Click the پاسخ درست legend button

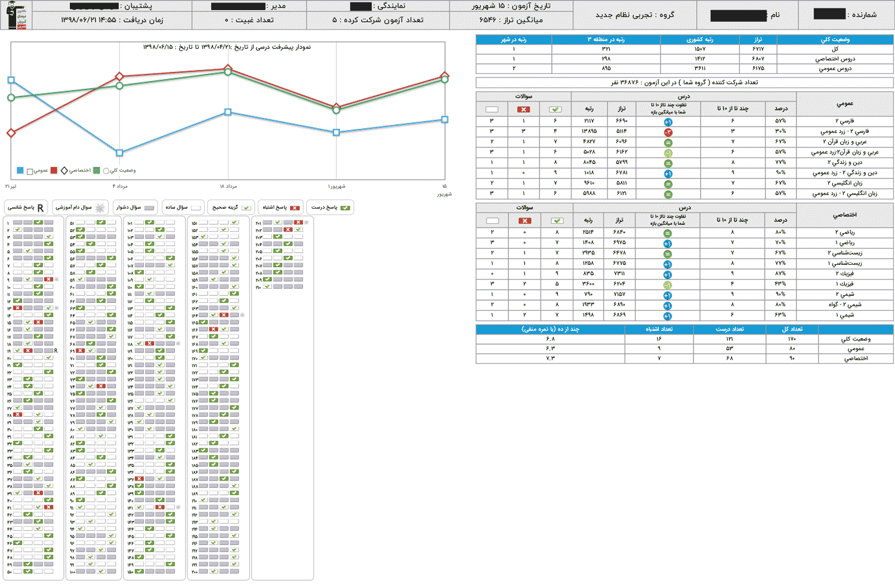click(x=331, y=208)
